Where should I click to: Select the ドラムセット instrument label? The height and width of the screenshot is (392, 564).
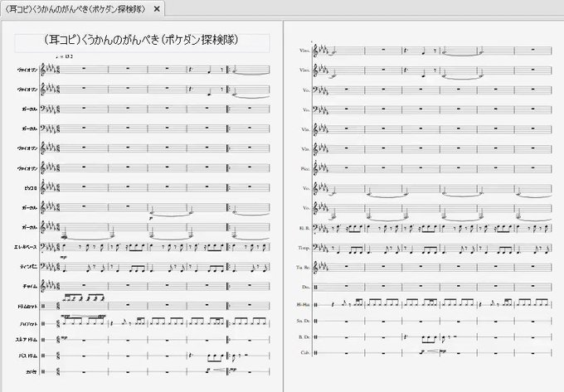[27, 307]
